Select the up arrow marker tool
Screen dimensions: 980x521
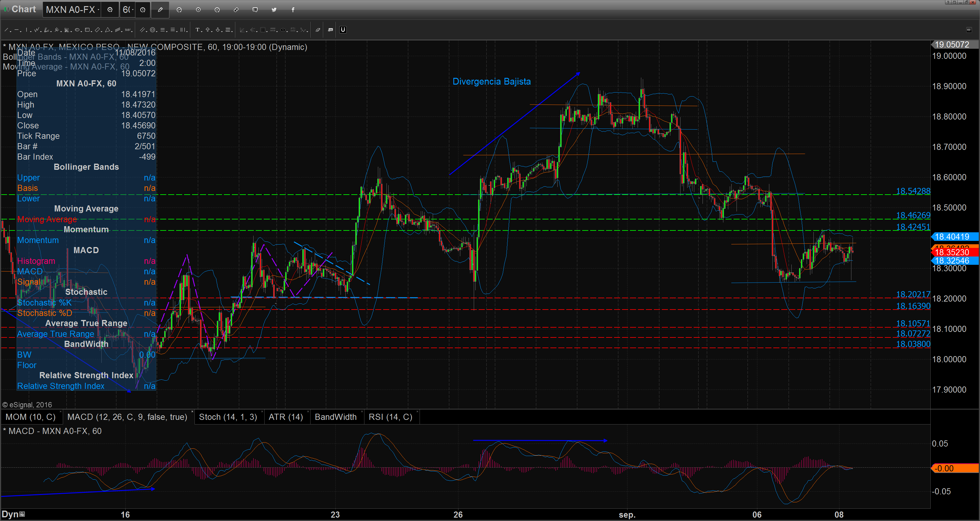pos(208,30)
